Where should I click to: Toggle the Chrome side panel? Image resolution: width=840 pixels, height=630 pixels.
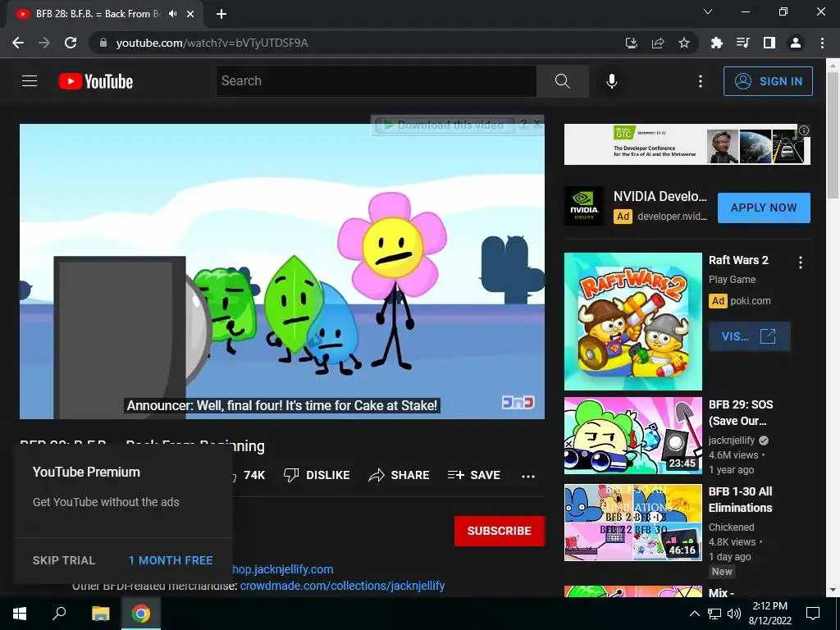769,43
